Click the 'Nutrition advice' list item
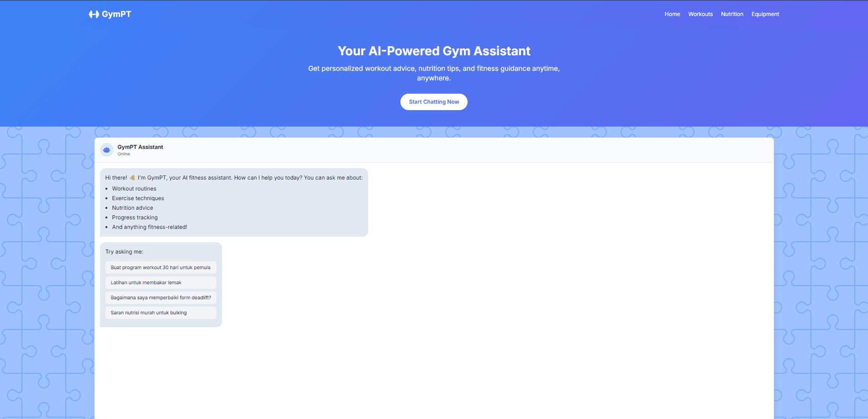The image size is (868, 419). [x=132, y=207]
